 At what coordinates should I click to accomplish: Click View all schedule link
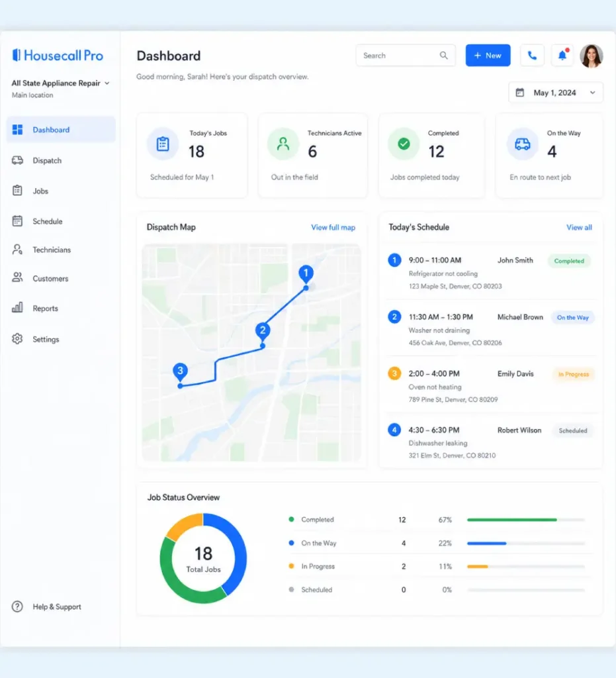pyautogui.click(x=580, y=228)
